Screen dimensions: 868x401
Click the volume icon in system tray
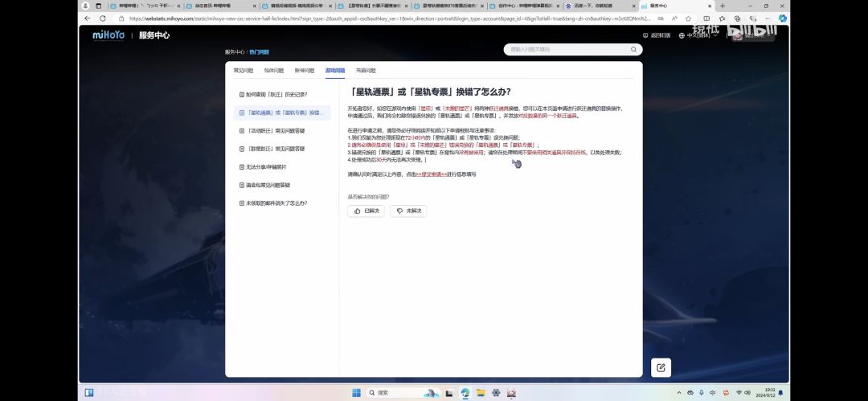748,393
